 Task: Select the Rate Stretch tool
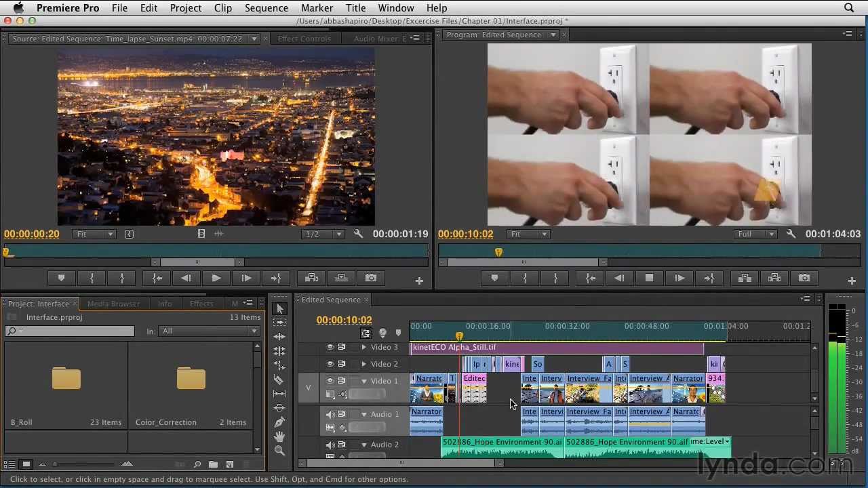pyautogui.click(x=279, y=365)
